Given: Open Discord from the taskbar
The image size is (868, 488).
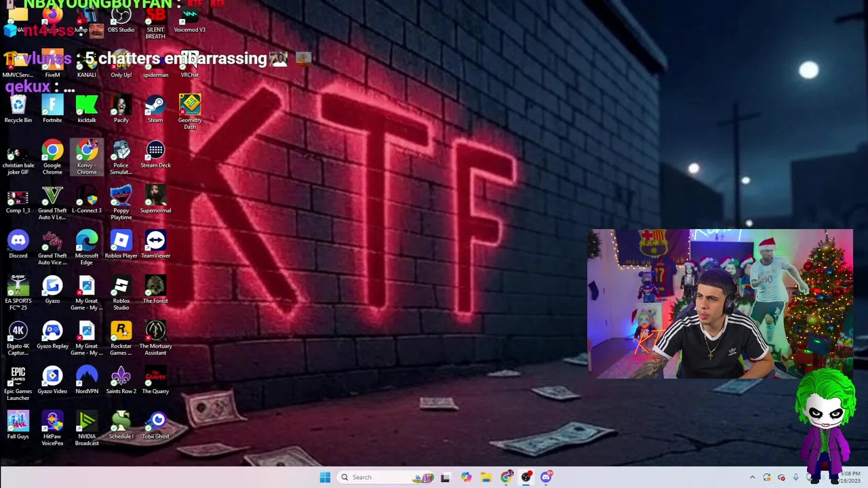Looking at the screenshot, I should point(547,477).
